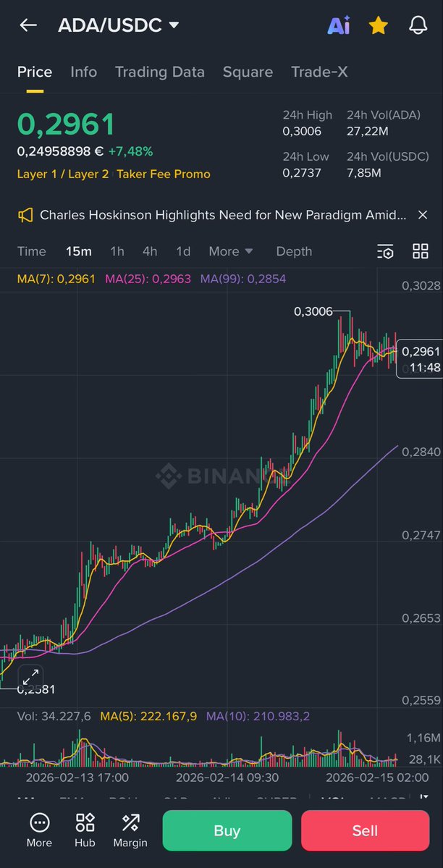
Task: Switch to the Info tab
Action: [84, 72]
